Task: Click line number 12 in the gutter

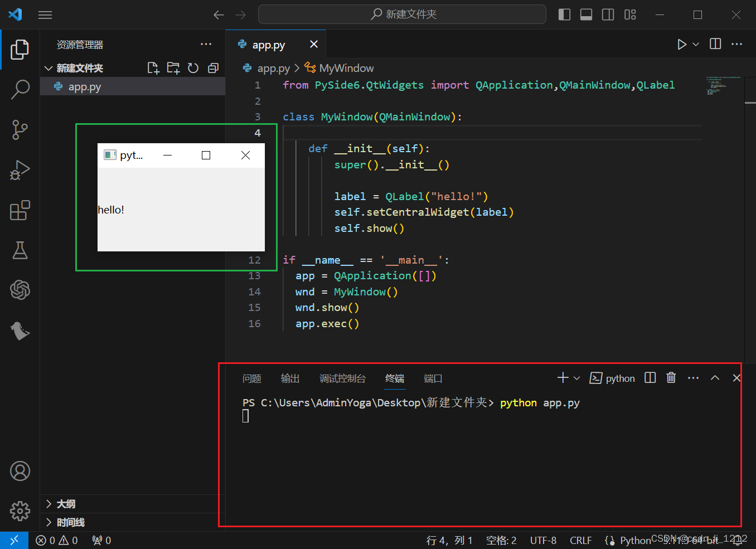Action: 254,260
